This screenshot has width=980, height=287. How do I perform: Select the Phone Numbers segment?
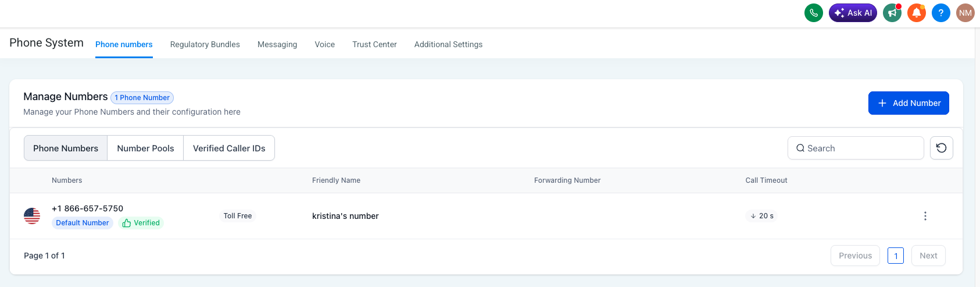point(66,148)
